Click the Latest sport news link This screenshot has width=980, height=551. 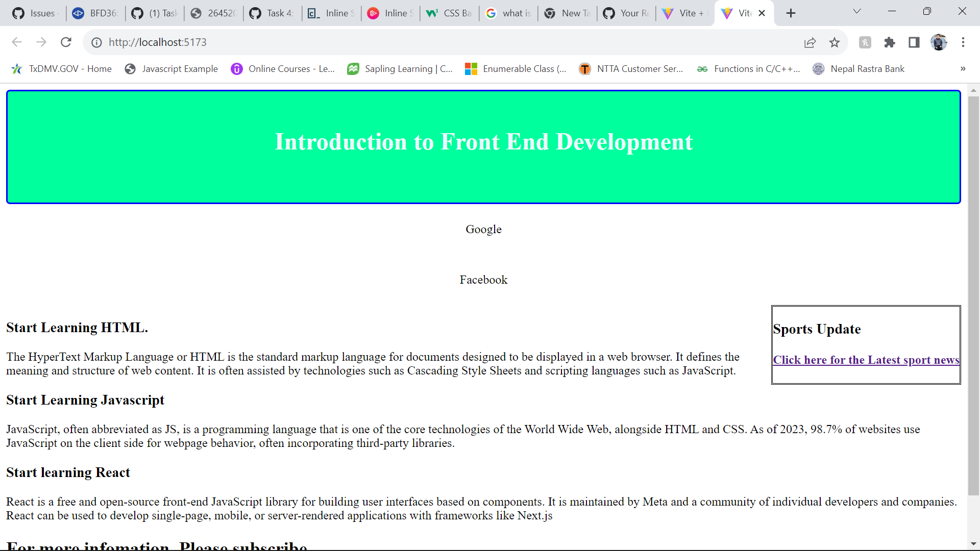click(866, 360)
